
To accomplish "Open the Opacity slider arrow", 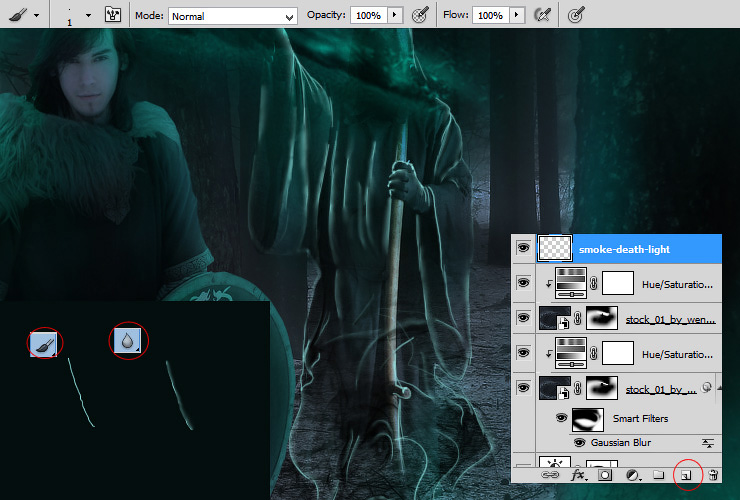I will pos(395,15).
